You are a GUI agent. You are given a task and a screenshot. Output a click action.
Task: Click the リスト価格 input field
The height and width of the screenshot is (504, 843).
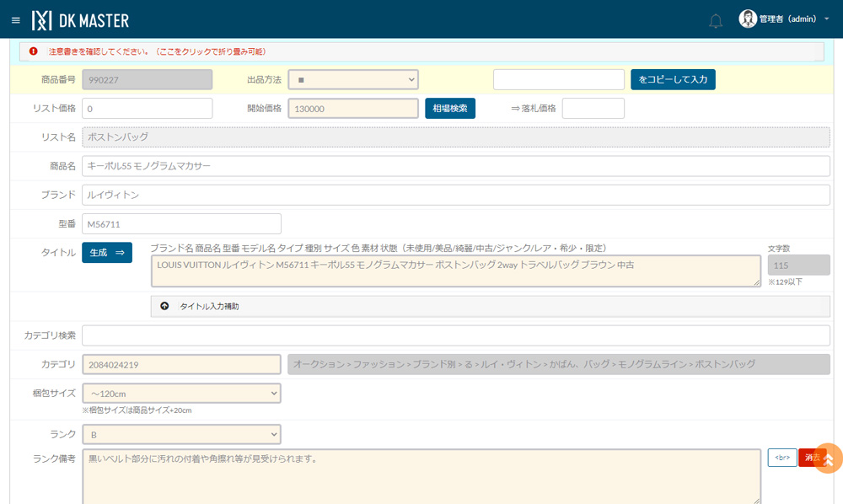[x=148, y=109]
